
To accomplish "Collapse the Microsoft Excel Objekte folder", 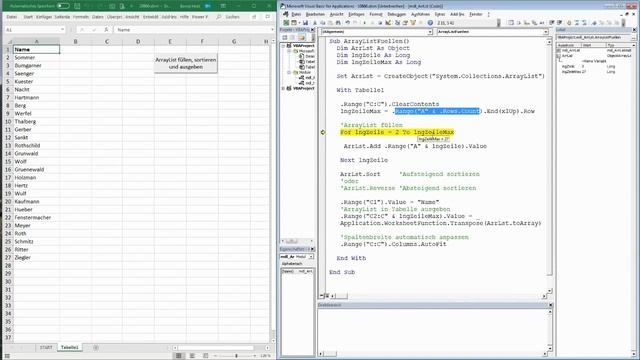I will (289, 51).
